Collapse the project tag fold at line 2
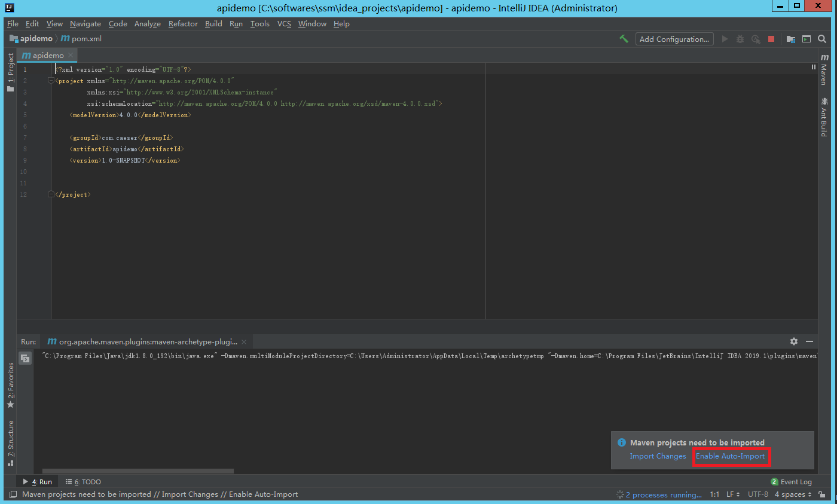The image size is (837, 504). coord(51,81)
